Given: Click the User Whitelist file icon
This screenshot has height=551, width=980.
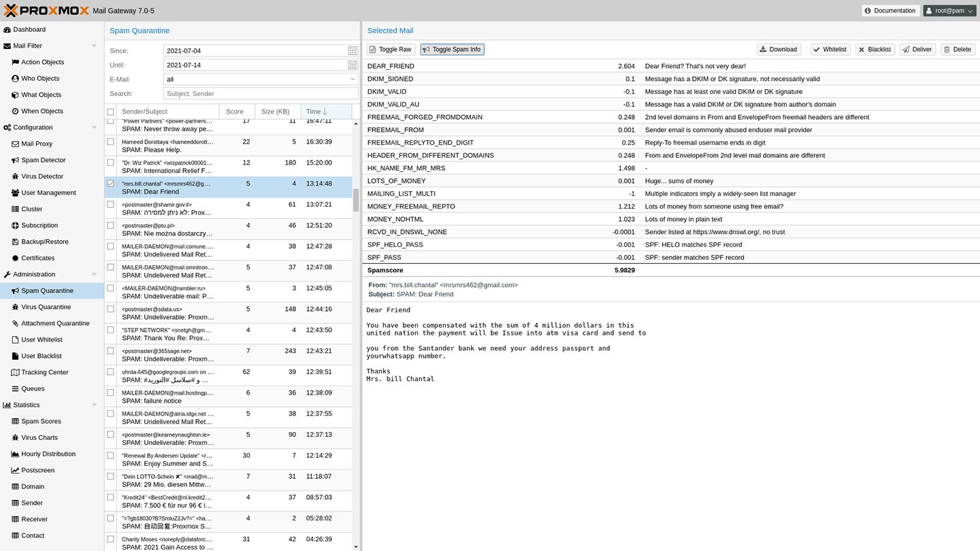Looking at the screenshot, I should (x=15, y=339).
